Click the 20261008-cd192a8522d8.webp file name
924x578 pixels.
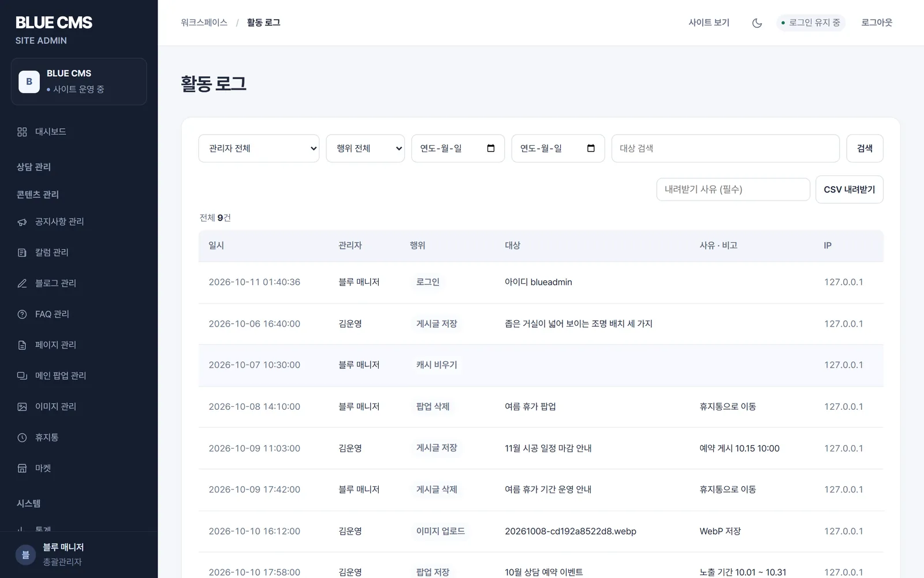(571, 531)
